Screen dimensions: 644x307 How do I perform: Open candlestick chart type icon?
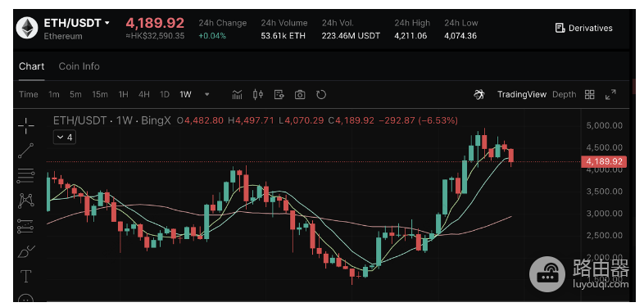coord(258,95)
